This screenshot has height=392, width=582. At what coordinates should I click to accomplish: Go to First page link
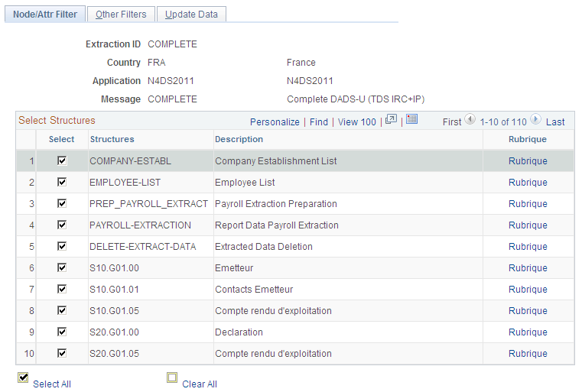pos(452,122)
